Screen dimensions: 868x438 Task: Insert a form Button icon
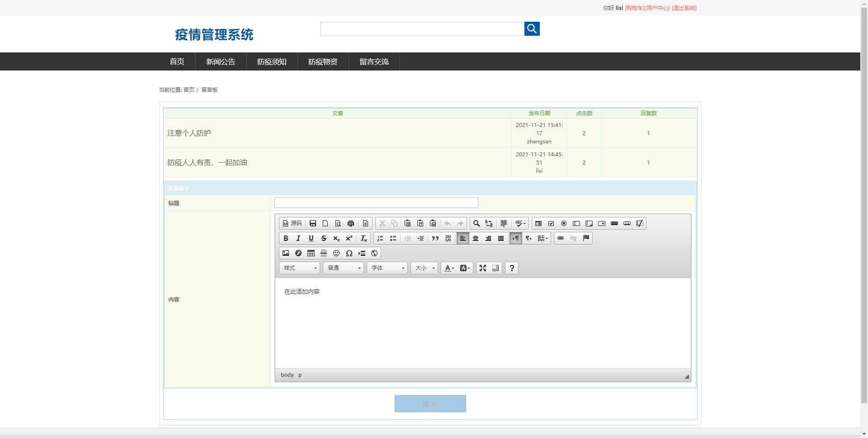[x=614, y=223]
